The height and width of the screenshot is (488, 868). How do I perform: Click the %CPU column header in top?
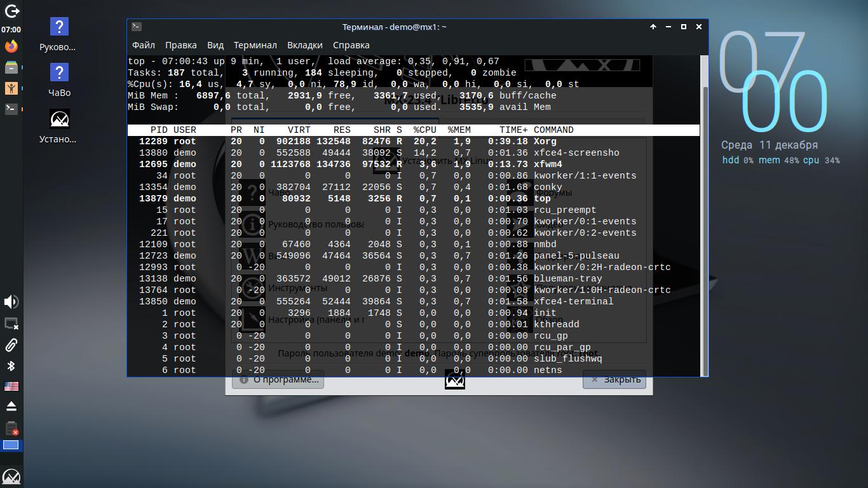(424, 130)
